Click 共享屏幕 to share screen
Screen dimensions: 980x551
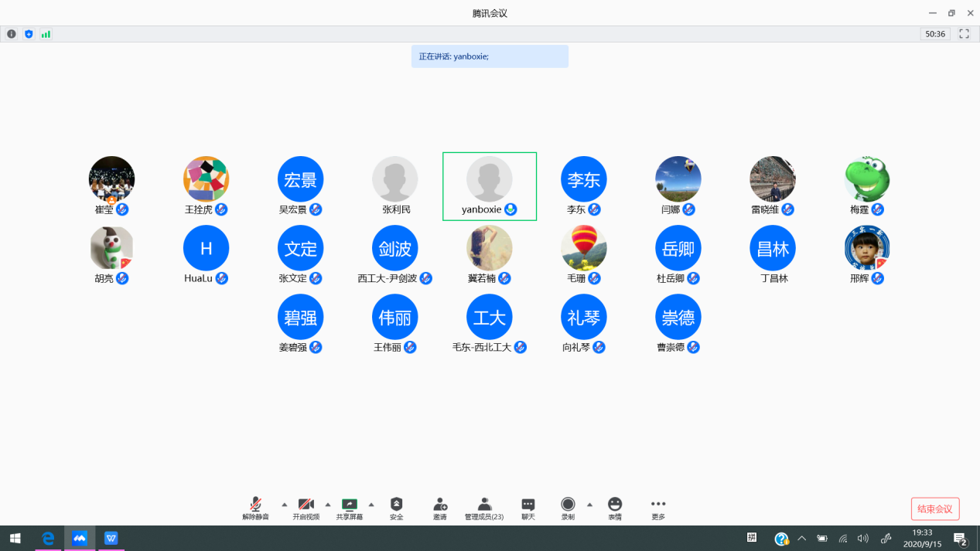[349, 508]
